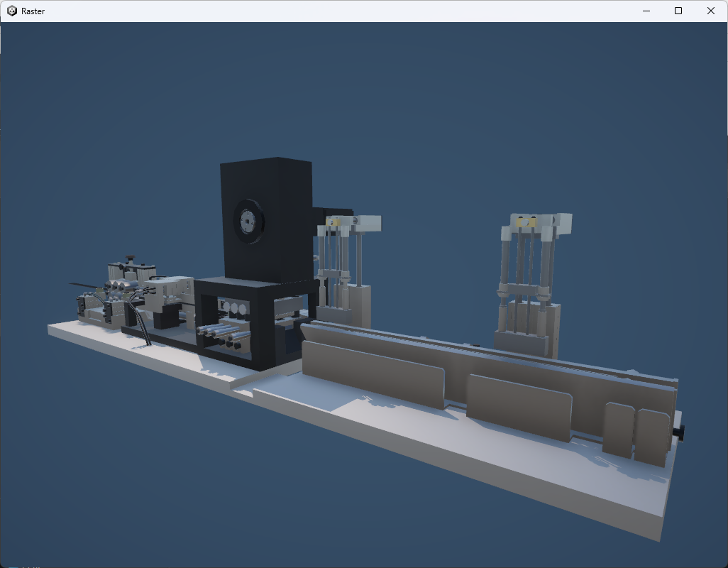
Task: Click the Raster window title text
Action: point(33,11)
